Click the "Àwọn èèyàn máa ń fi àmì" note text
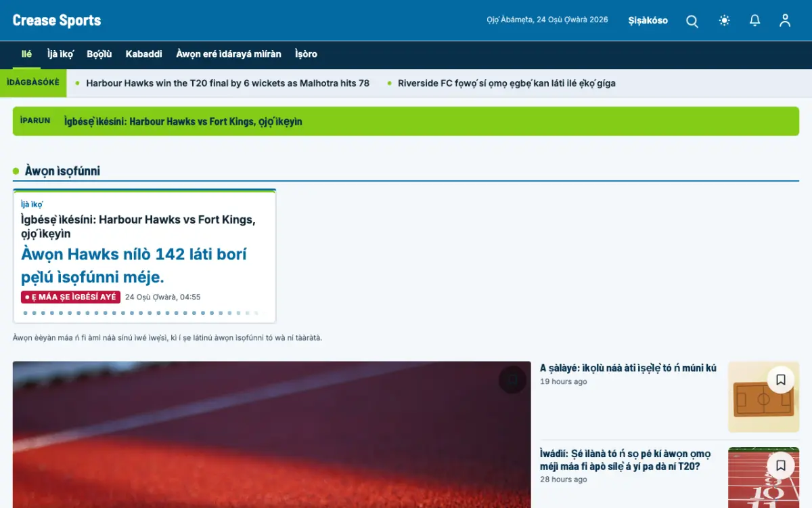This screenshot has height=508, width=812. (167, 337)
